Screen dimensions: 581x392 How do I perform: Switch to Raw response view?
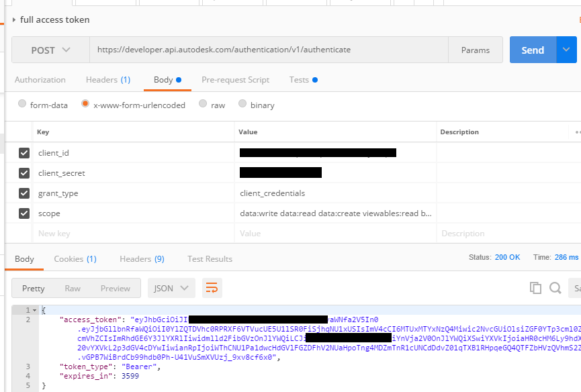73,289
